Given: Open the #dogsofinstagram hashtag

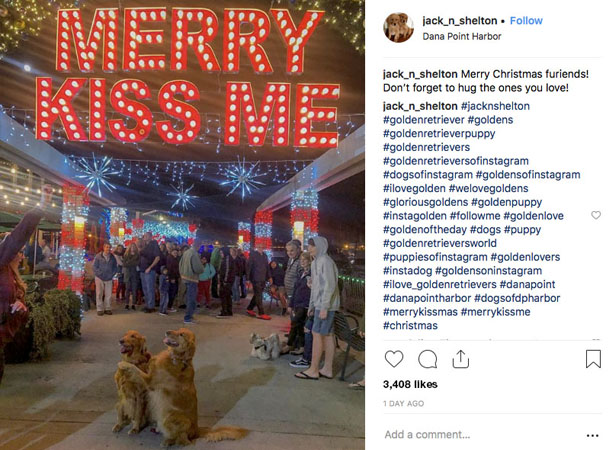Looking at the screenshot, I should (x=428, y=175).
